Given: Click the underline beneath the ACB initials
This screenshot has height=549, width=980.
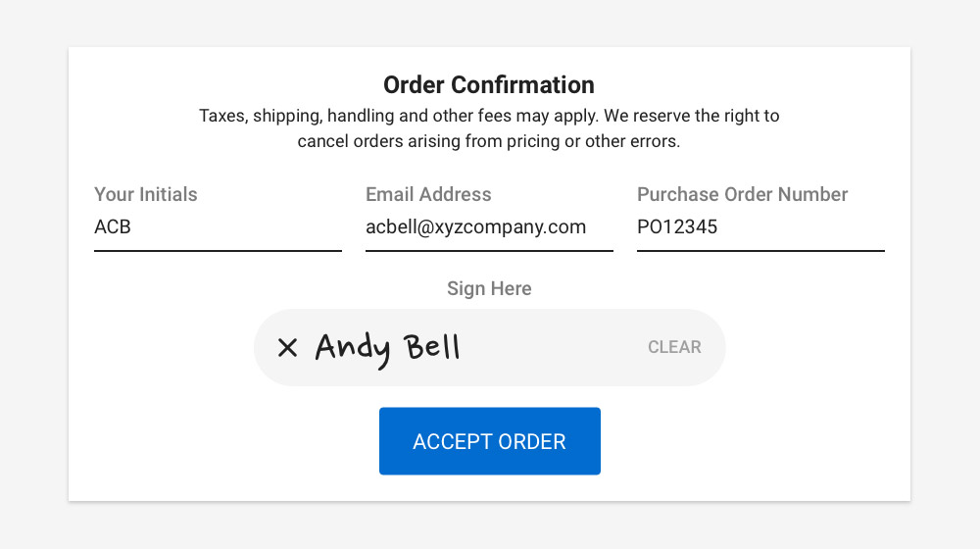Looking at the screenshot, I should tap(218, 251).
